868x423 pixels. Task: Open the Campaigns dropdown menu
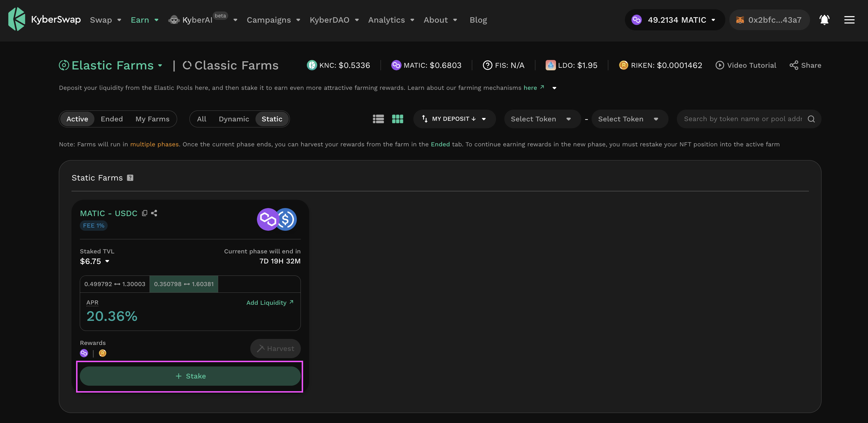point(273,20)
